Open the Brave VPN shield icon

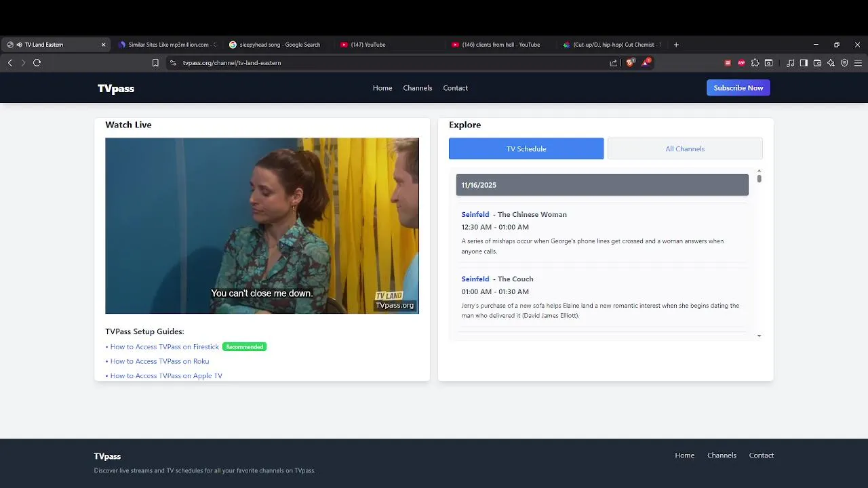(844, 62)
